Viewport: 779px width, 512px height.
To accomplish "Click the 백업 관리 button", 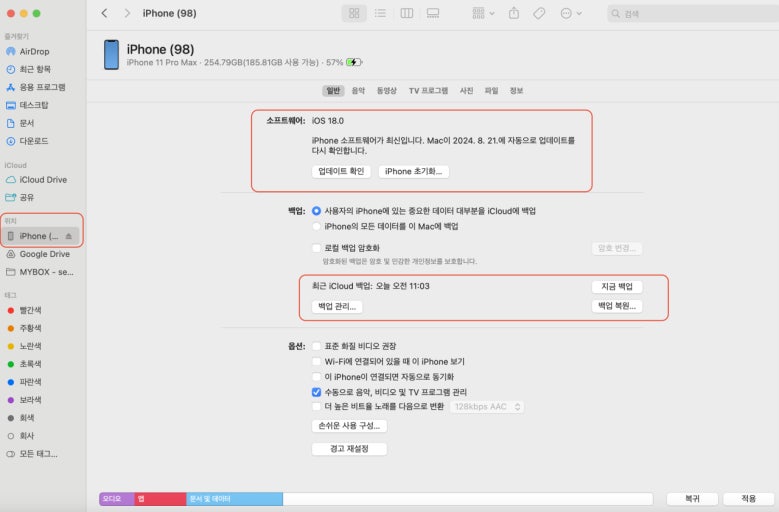I will point(337,306).
